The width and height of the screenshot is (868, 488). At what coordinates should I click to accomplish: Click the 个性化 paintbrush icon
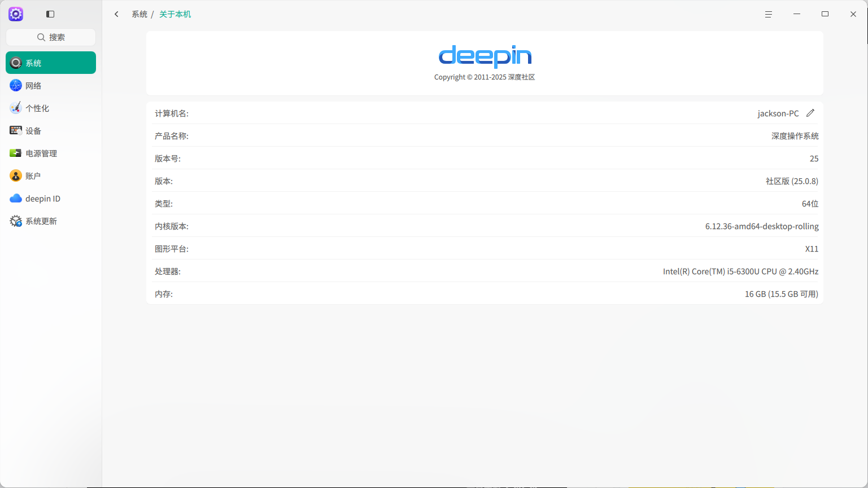point(16,108)
